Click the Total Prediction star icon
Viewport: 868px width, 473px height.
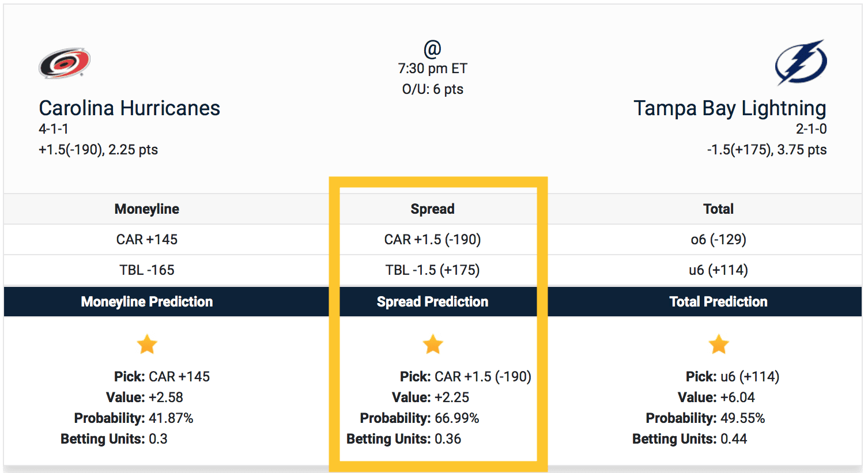719,345
